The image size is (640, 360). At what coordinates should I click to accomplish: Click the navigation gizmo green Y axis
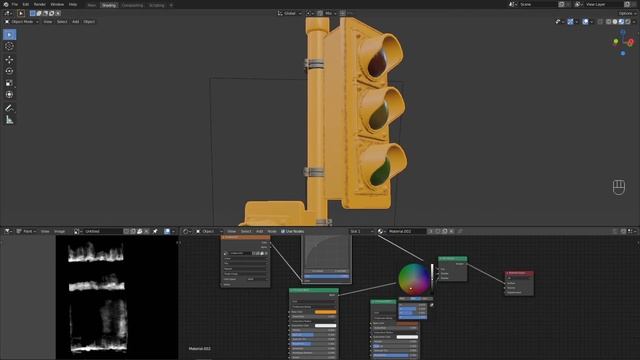click(x=616, y=42)
